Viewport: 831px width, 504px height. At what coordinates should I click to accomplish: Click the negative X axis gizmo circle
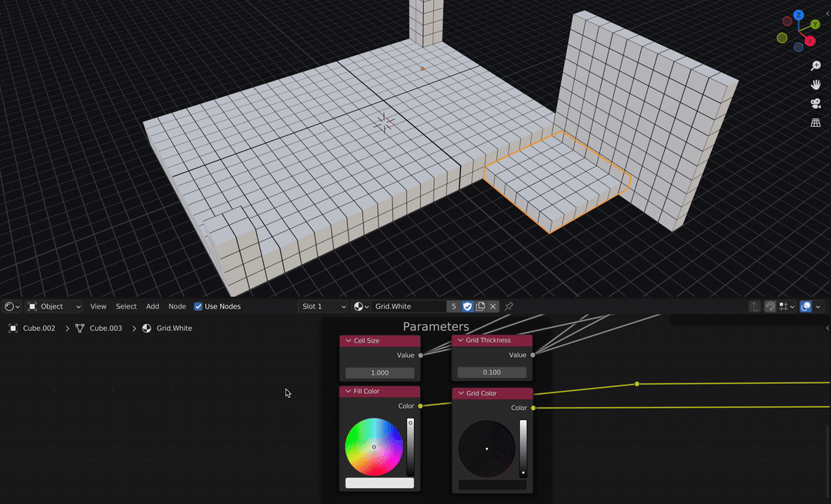(787, 22)
